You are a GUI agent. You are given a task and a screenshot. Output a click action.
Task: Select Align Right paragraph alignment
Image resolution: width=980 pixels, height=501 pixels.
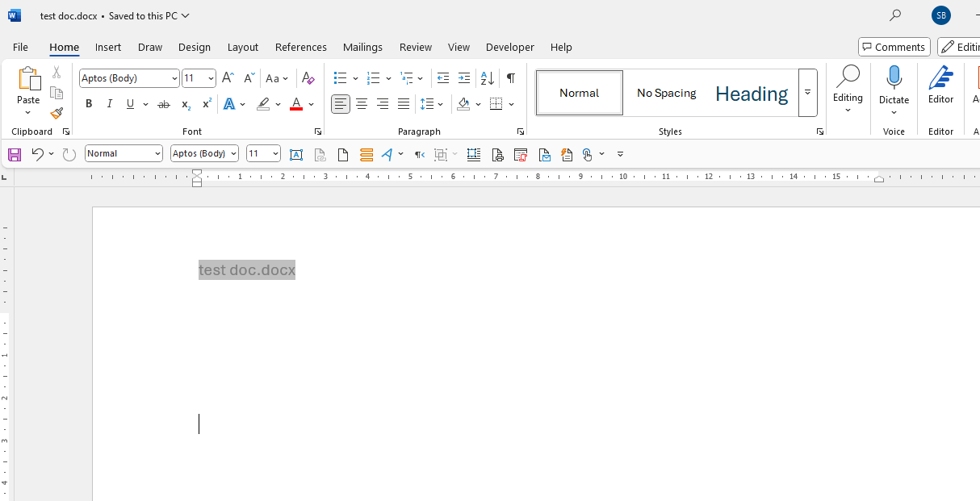(383, 104)
